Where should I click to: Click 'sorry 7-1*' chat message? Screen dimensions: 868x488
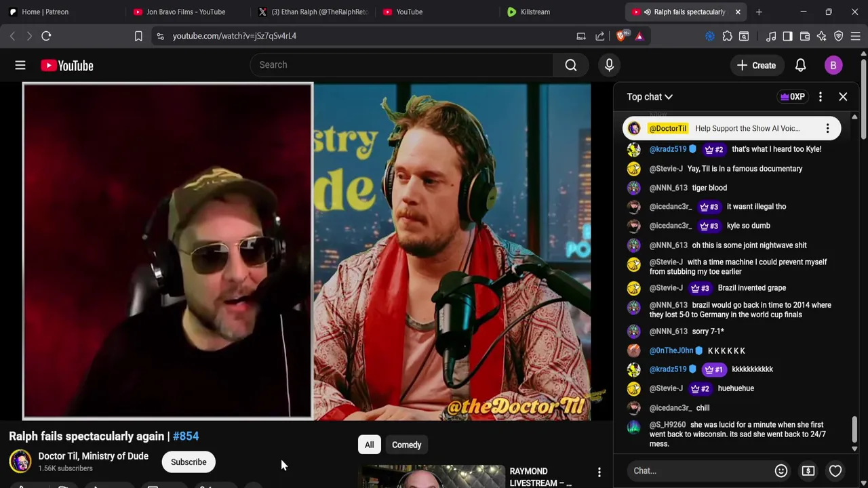point(708,331)
